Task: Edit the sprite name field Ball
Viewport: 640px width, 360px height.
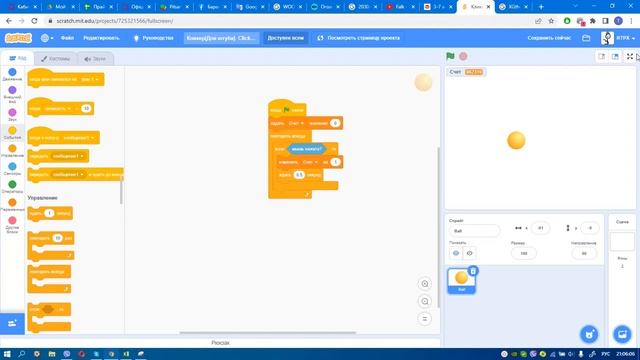Action: click(x=474, y=231)
